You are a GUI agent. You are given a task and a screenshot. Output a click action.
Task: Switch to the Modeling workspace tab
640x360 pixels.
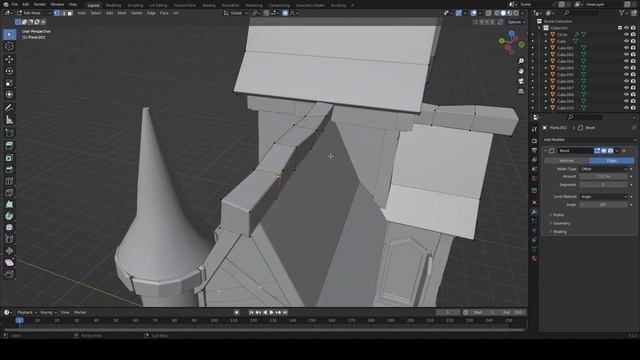[x=113, y=5]
